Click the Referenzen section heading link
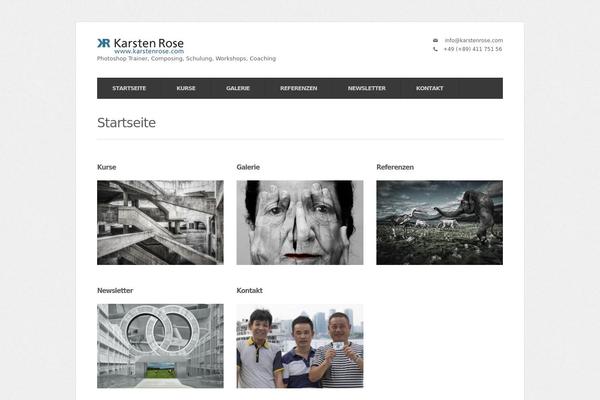 395,167
